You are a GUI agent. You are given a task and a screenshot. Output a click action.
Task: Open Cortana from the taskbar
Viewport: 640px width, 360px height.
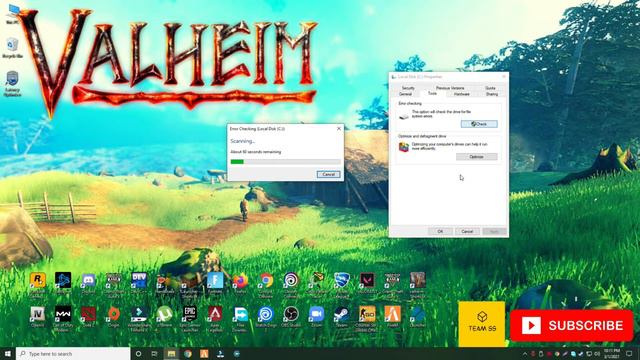click(138, 353)
